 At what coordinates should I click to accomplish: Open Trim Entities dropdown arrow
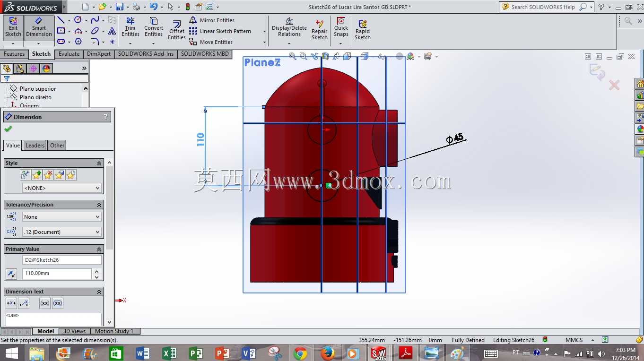pyautogui.click(x=130, y=43)
